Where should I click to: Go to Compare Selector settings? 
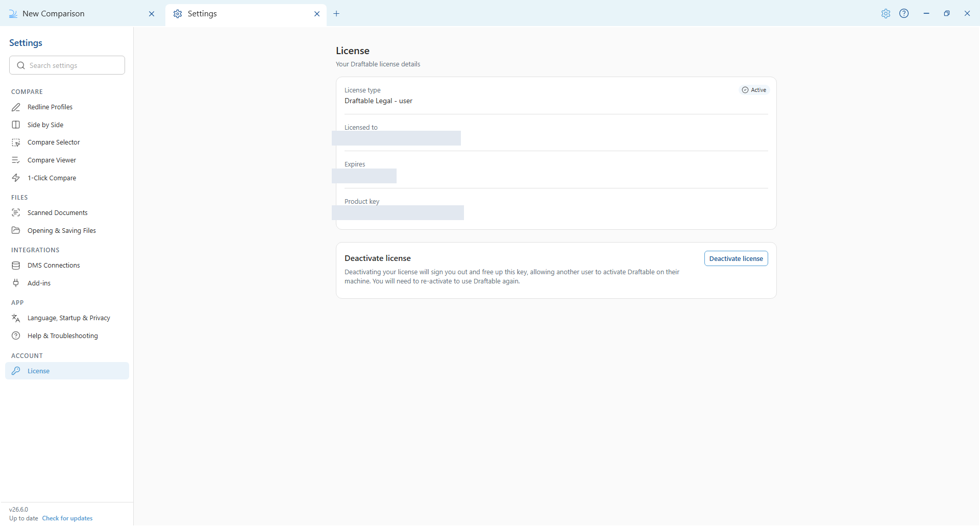[x=67, y=142]
